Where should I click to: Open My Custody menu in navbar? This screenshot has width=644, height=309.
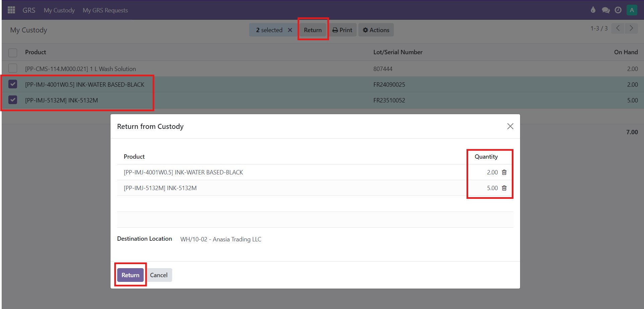tap(59, 10)
